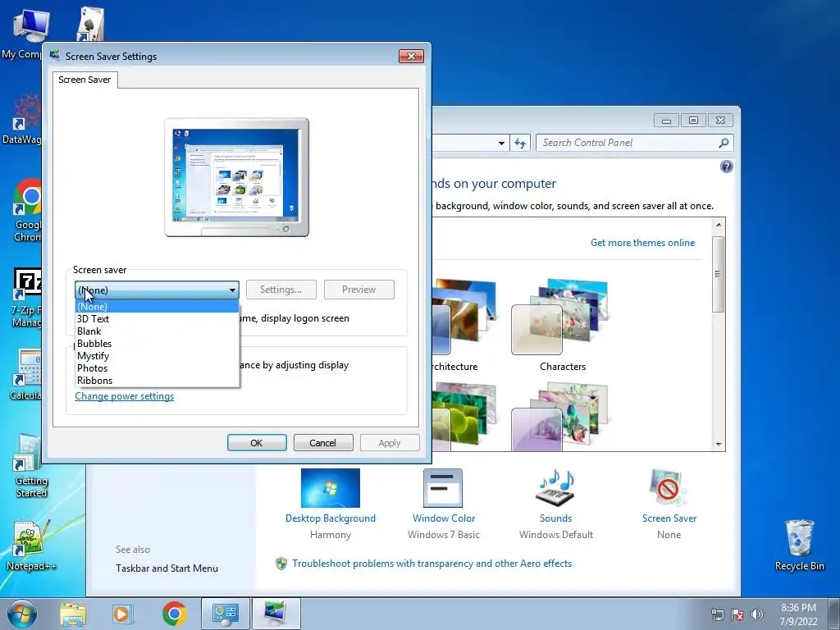
Task: Collapse the Screen saver combo box arrow
Action: click(232, 290)
